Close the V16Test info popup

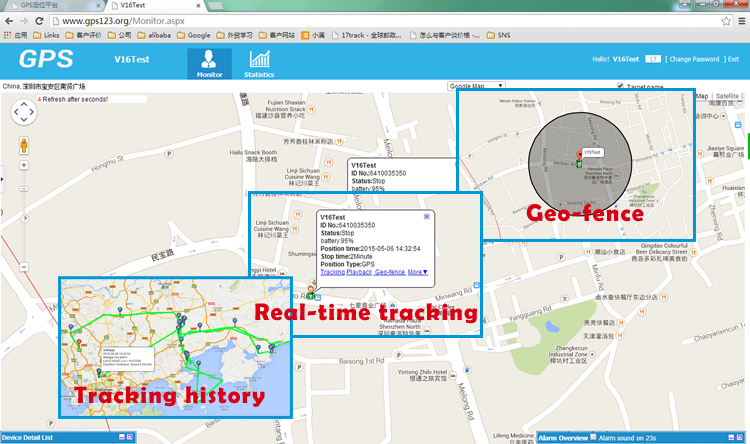[x=427, y=216]
